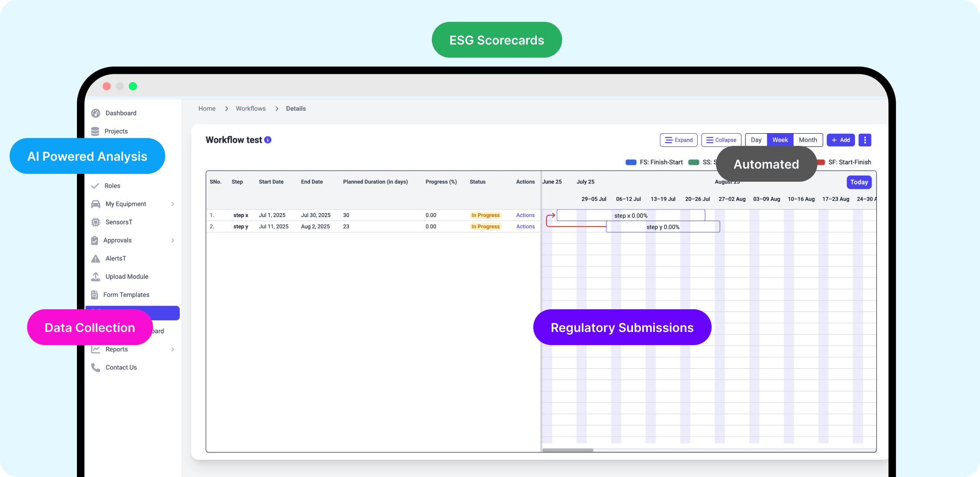
Task: Click the Roles checkmark icon
Action: [x=95, y=186]
